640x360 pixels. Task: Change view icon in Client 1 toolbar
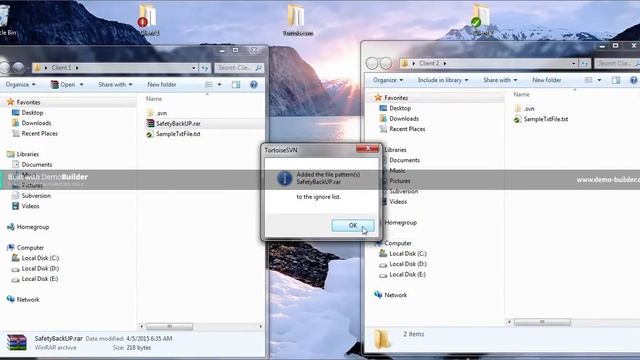209,84
